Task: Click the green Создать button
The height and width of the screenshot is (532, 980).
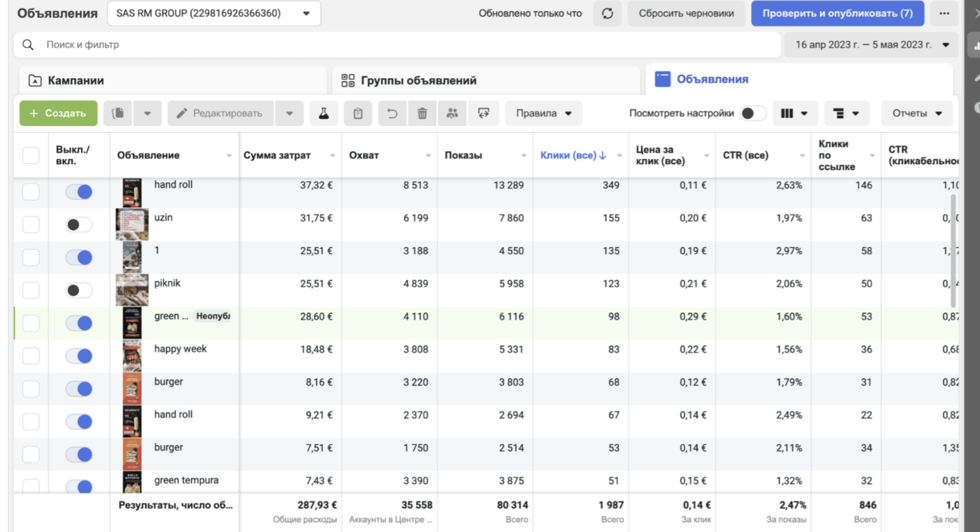Action: pyautogui.click(x=59, y=113)
